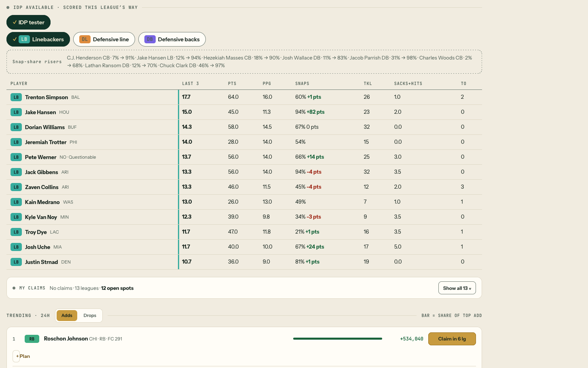The width and height of the screenshot is (588, 368).
Task: Sort table by SNAPS column header
Action: 302,83
